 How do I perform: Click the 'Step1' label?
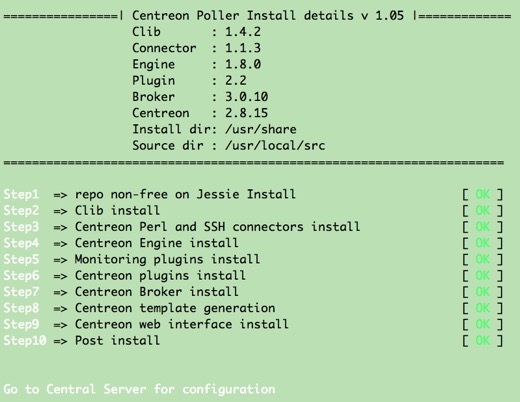[21, 194]
